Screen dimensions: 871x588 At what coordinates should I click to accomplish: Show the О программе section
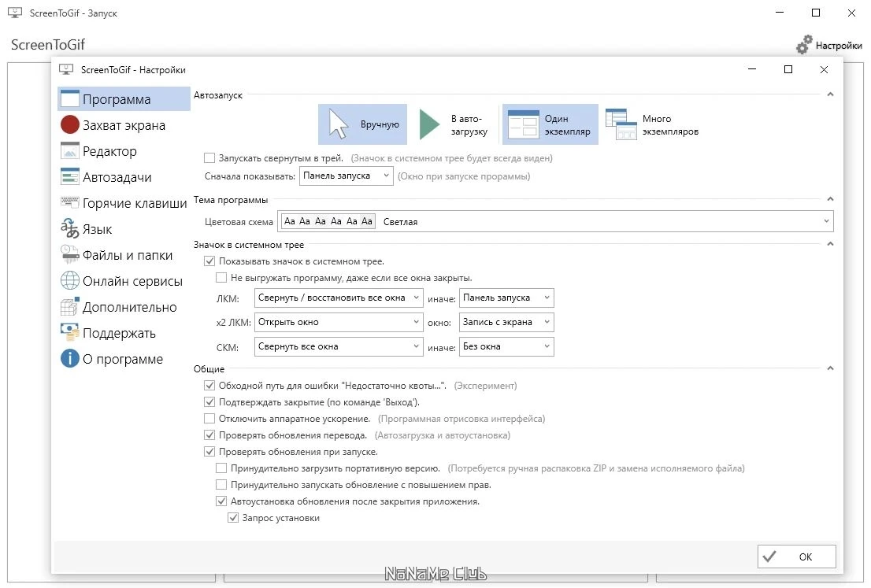[x=124, y=359]
